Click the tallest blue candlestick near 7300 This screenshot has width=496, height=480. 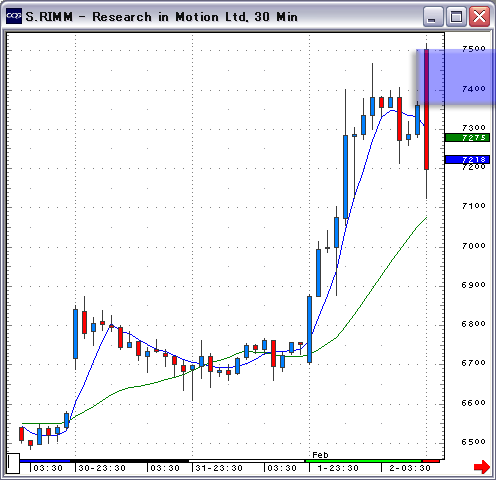point(346,177)
